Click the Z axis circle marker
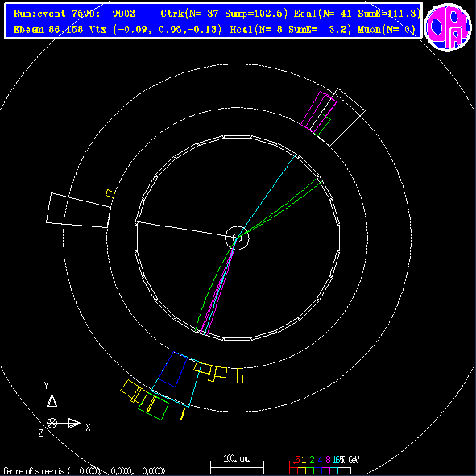476x476 pixels. 52,423
